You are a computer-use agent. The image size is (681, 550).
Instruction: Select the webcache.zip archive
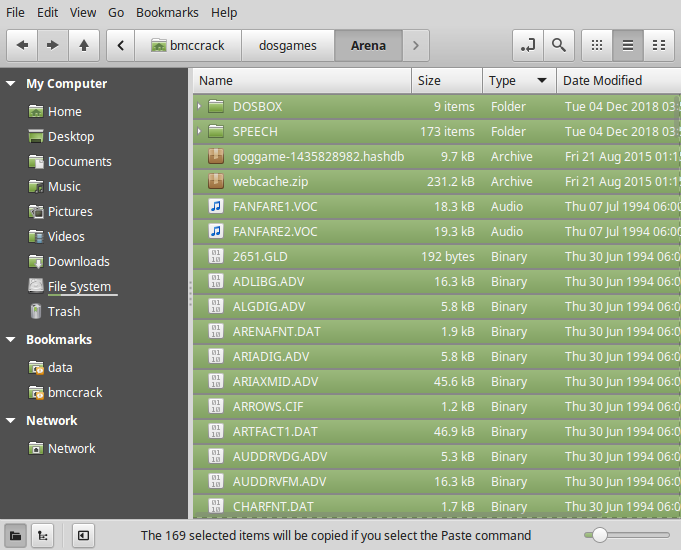click(x=436, y=182)
